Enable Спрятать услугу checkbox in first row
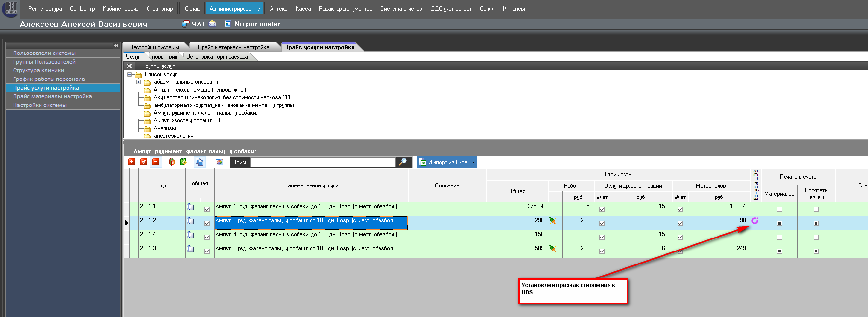Image resolution: width=868 pixels, height=317 pixels. click(816, 210)
